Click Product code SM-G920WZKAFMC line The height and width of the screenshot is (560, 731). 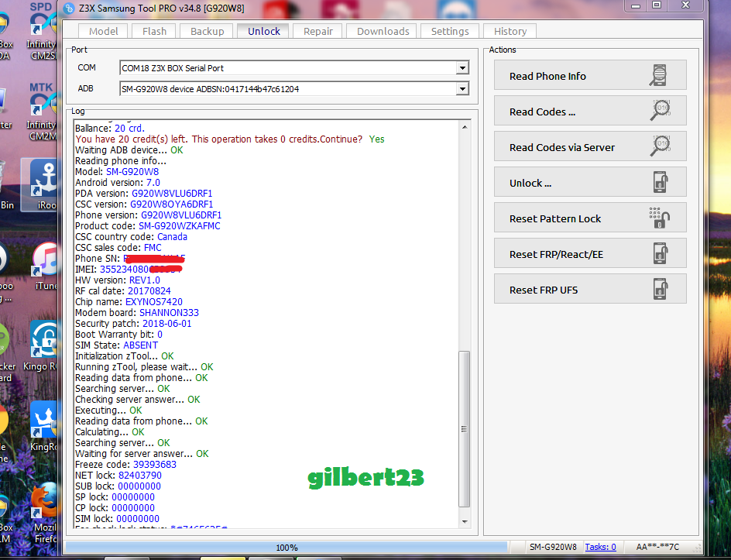[148, 225]
